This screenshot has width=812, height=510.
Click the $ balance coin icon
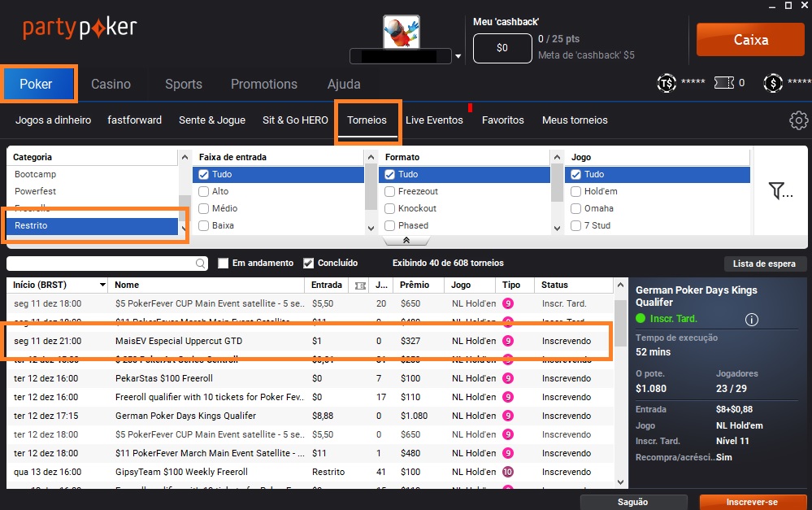[773, 83]
